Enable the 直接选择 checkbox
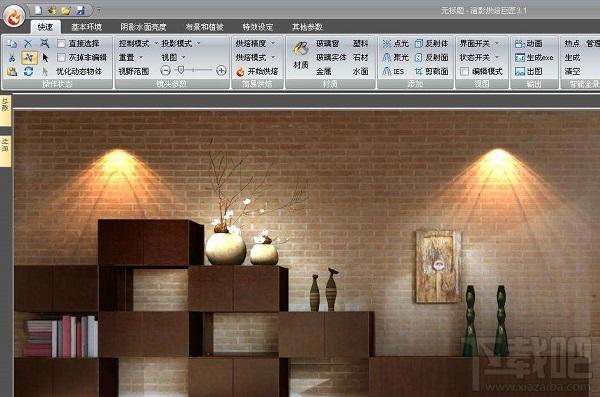The width and height of the screenshot is (600, 397). pyautogui.click(x=61, y=44)
